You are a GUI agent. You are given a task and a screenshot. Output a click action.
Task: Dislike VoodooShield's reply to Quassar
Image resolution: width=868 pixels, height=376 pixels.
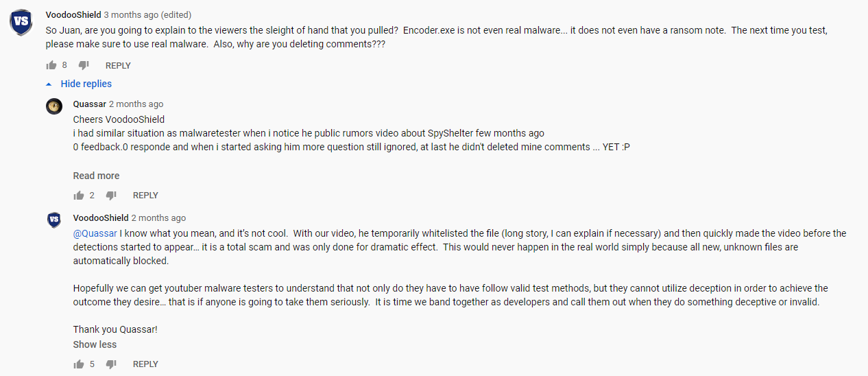(x=111, y=364)
